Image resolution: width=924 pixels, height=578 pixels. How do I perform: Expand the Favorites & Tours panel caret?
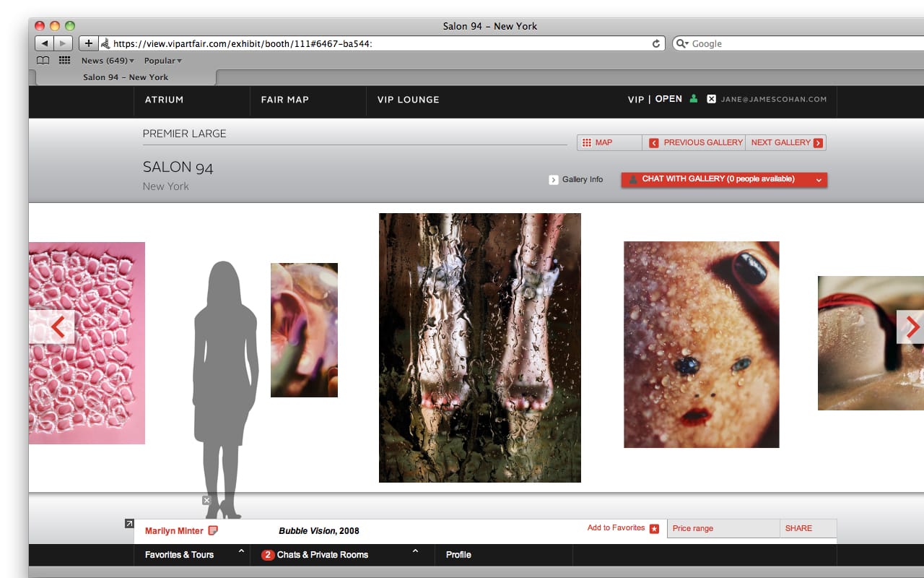241,552
